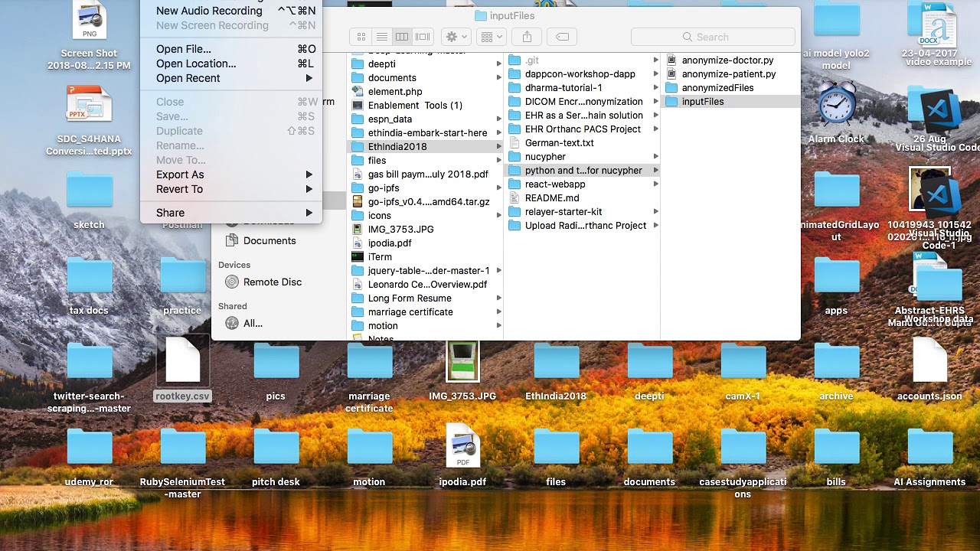This screenshot has height=551, width=980.
Task: Select New Audio Recording menu item
Action: (209, 11)
